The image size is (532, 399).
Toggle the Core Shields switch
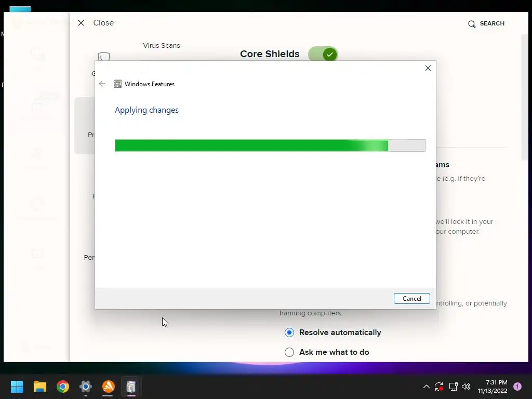click(323, 54)
